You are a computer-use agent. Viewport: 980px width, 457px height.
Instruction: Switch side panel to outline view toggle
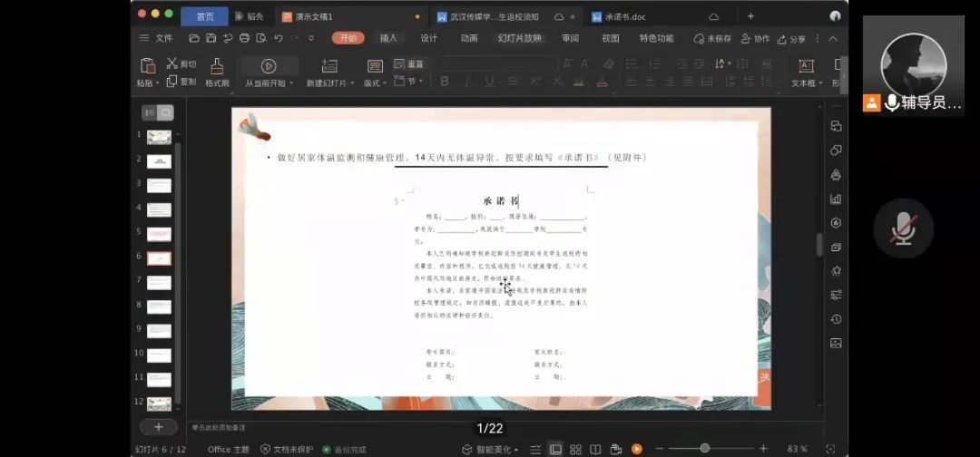click(151, 112)
